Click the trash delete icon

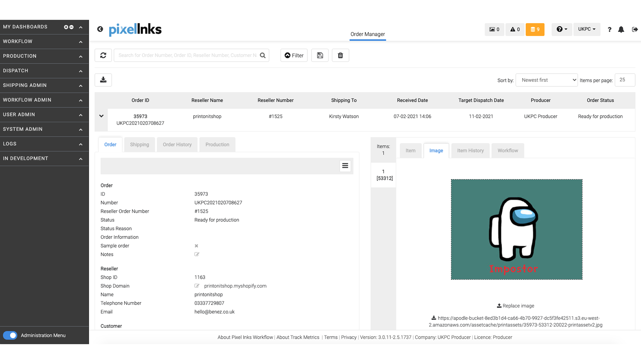[x=340, y=55]
